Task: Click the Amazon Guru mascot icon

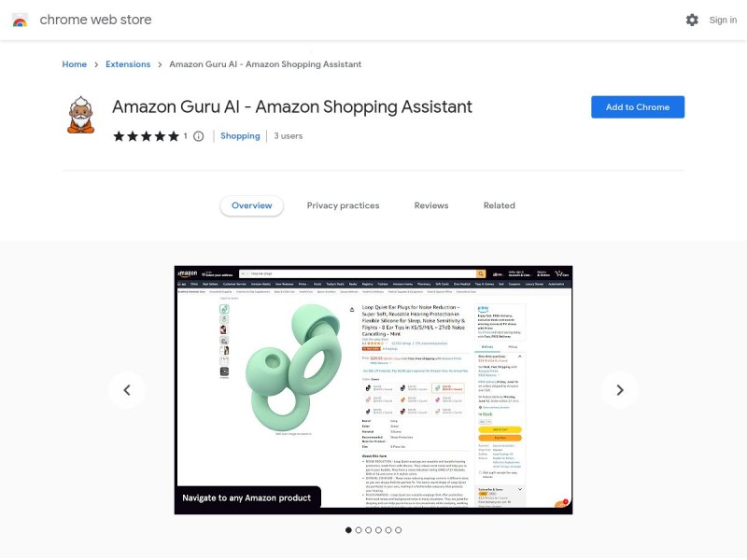Action: click(81, 115)
